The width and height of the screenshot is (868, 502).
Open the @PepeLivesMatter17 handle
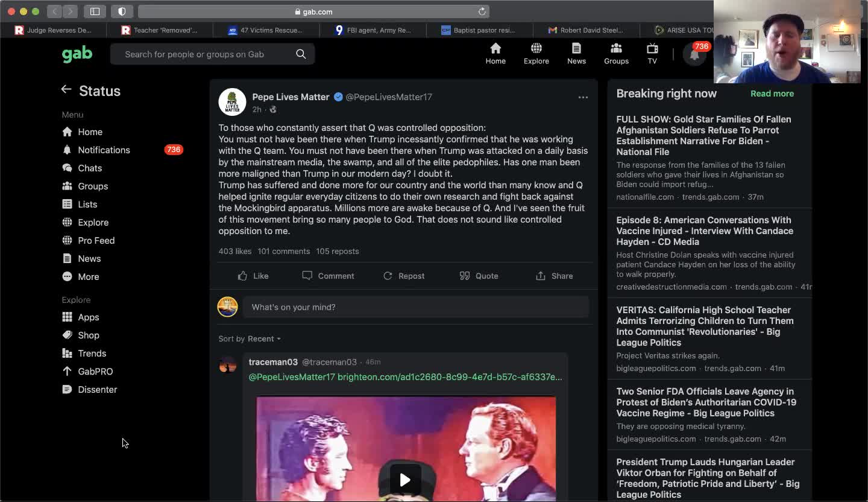tap(389, 97)
